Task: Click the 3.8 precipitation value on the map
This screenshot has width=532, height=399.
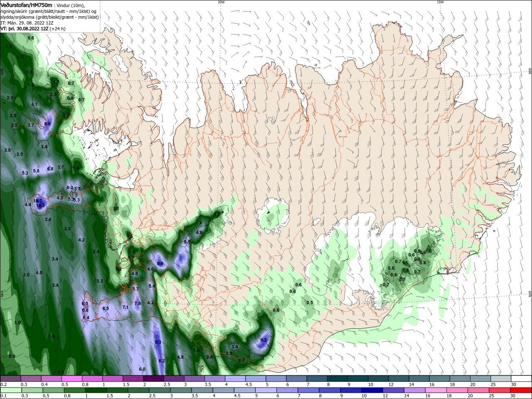Action: 7,150
